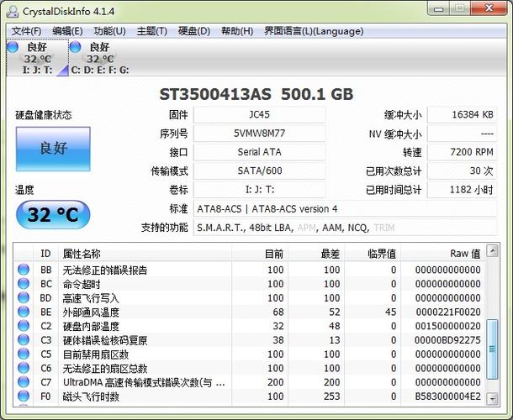Click status orb for attribute BD row
This screenshot has height=420, width=513.
pos(24,297)
